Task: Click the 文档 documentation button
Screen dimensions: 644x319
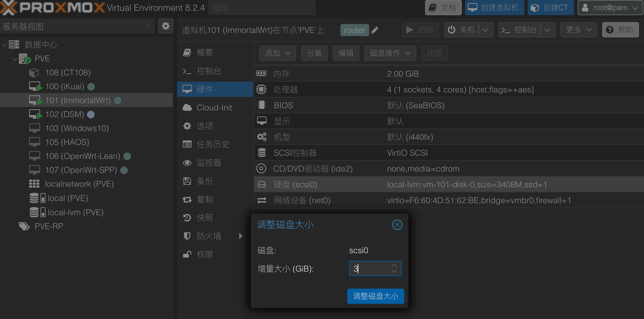Action: point(443,8)
